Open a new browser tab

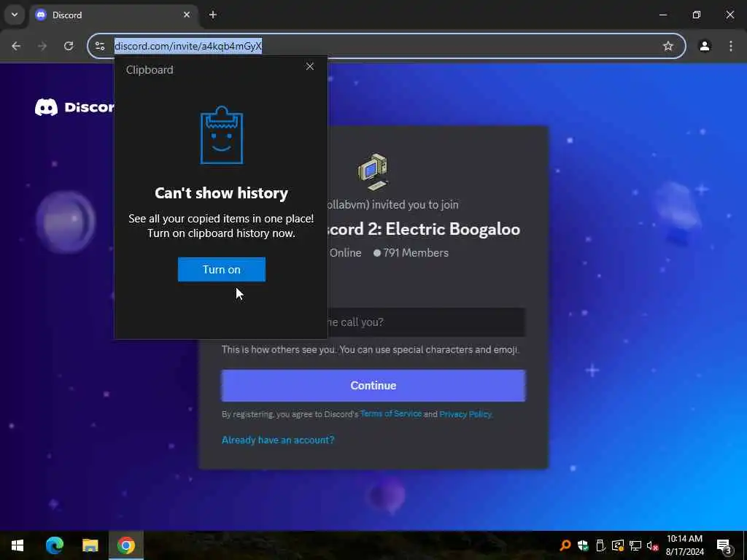[x=213, y=15]
